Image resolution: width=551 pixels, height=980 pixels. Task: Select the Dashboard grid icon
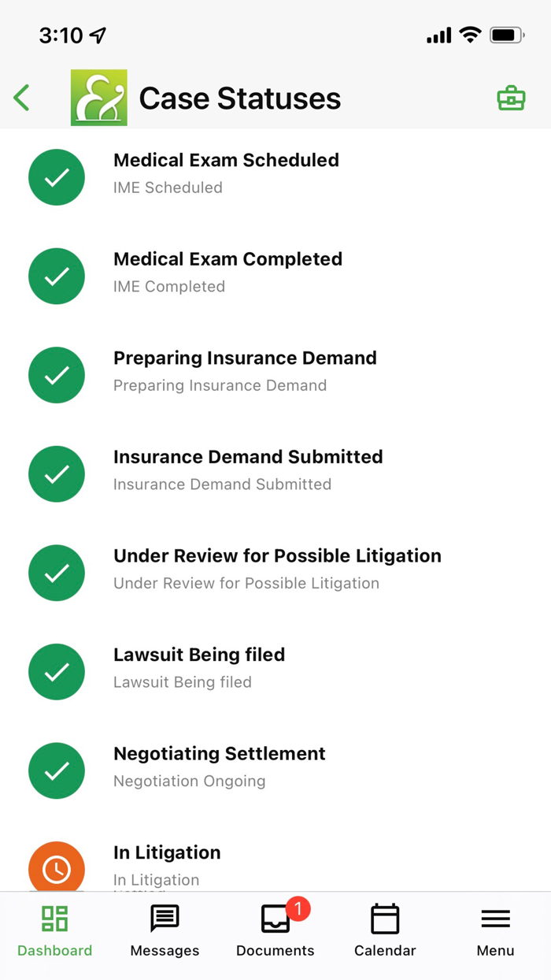click(x=54, y=918)
